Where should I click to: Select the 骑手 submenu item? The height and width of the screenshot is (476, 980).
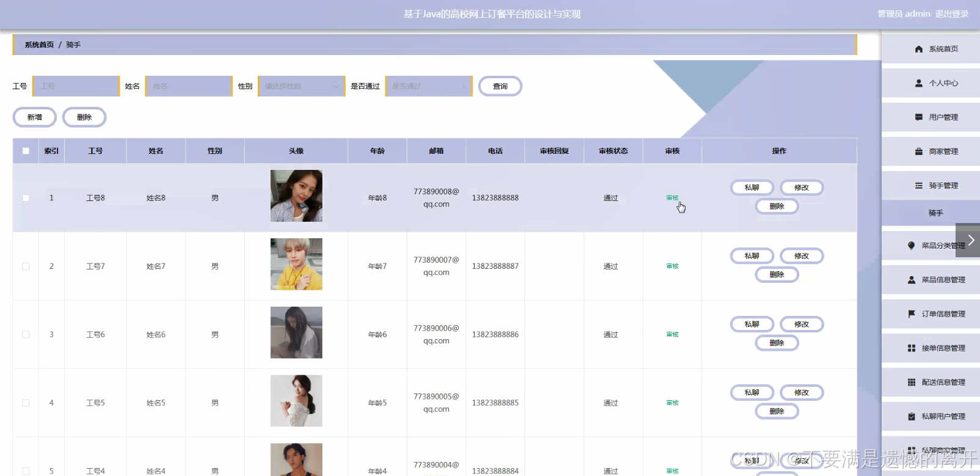[x=931, y=213]
